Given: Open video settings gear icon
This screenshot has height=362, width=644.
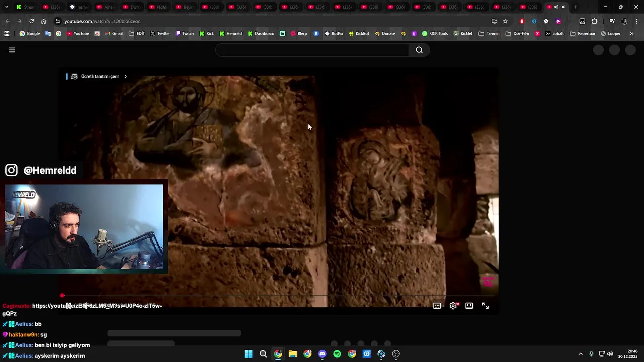Looking at the screenshot, I should (453, 306).
